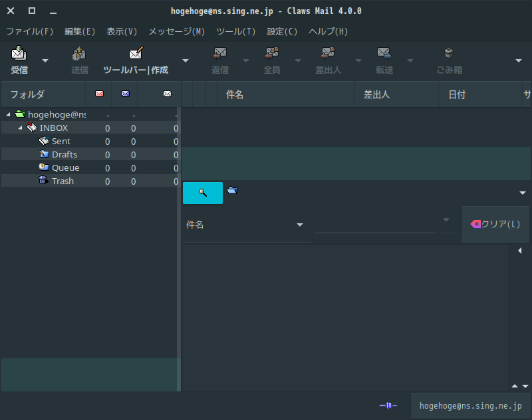Viewport: 532px width, 420px height.
Task: Open the dropdown arrow beside 全員
Action: coord(298,60)
